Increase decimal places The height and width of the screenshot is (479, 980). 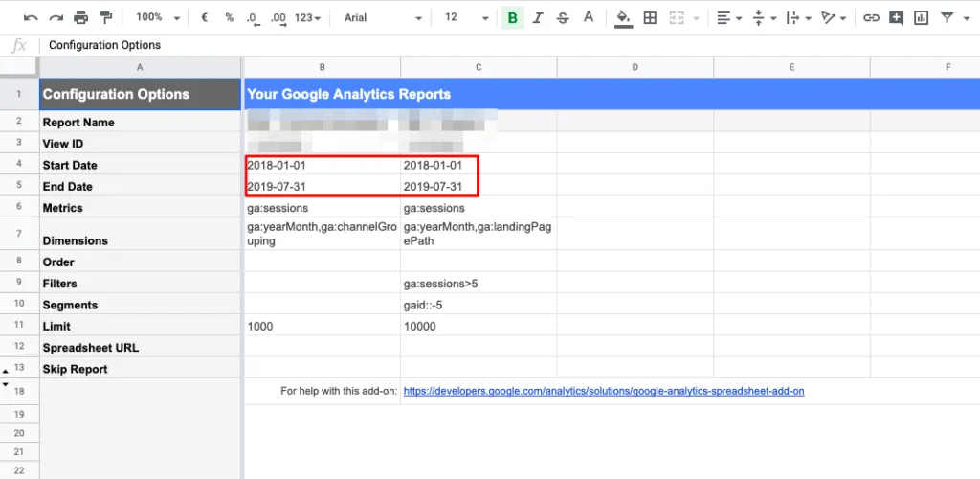click(278, 19)
